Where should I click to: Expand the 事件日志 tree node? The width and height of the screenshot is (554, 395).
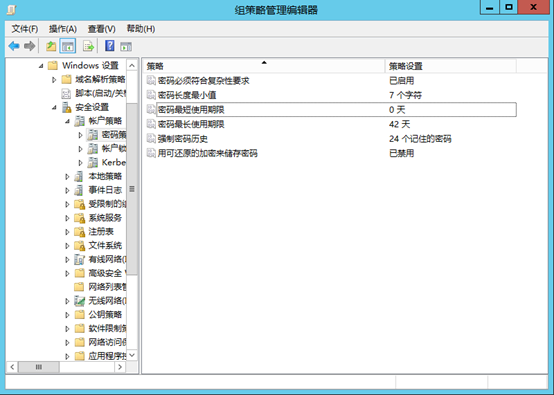click(x=67, y=190)
